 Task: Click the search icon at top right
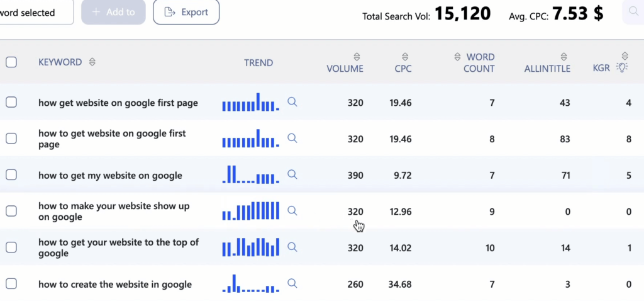[633, 11]
